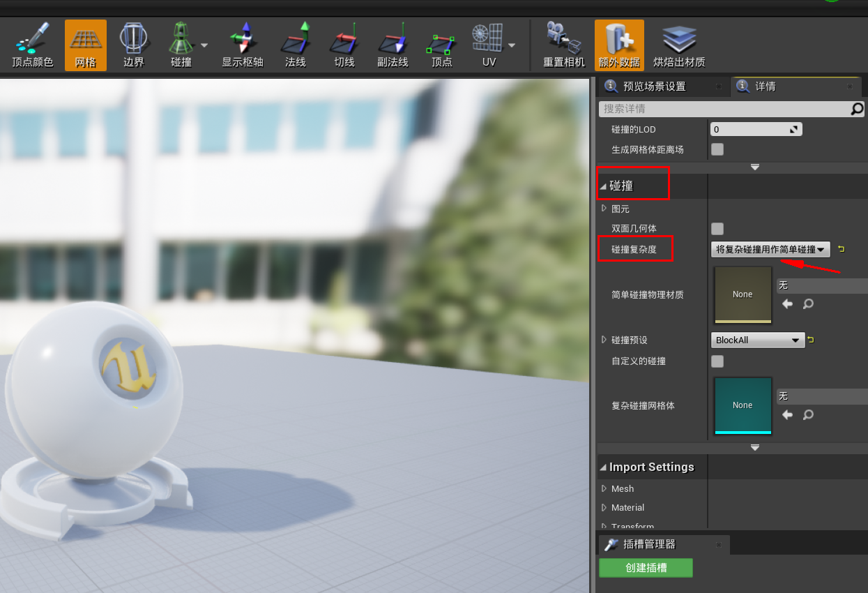The height and width of the screenshot is (593, 868).
Task: Select the 详情 details tab
Action: 793,86
